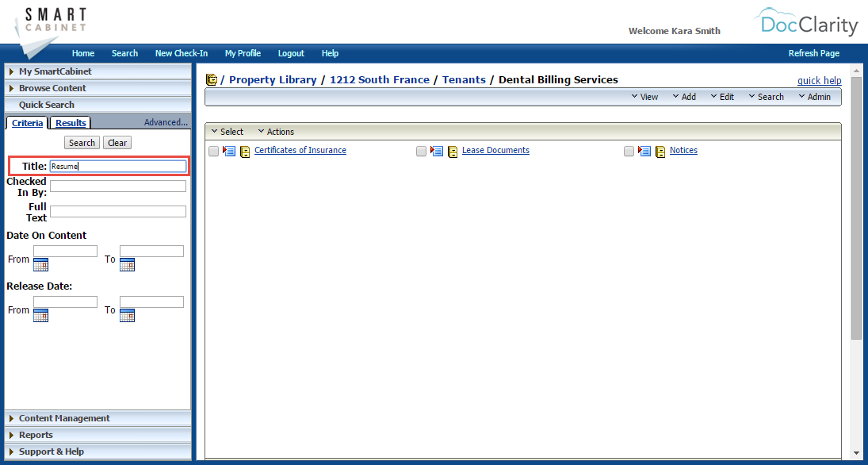The image size is (868, 465).
Task: Click the folder icon at the breadcrumb start
Action: (212, 79)
